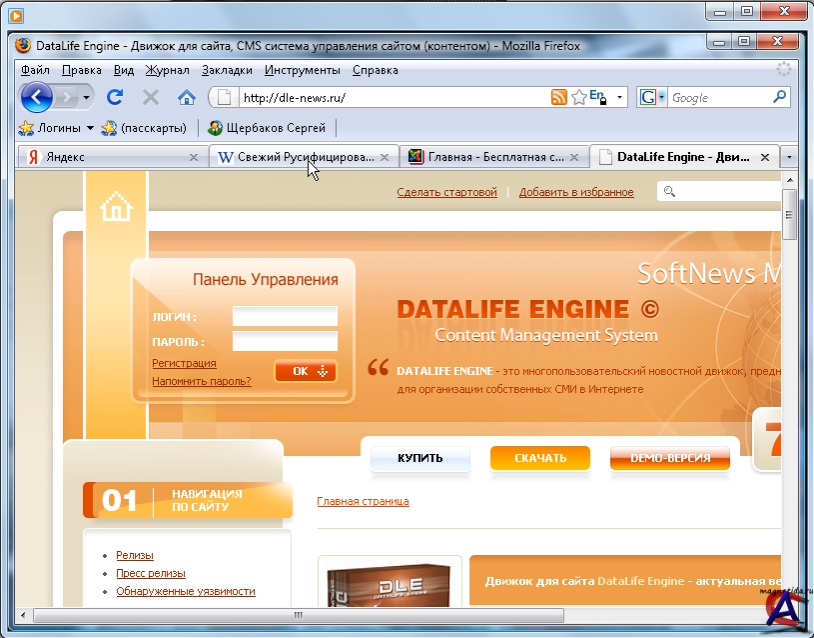The height and width of the screenshot is (638, 814).
Task: Open the Закладки menu
Action: 227,70
